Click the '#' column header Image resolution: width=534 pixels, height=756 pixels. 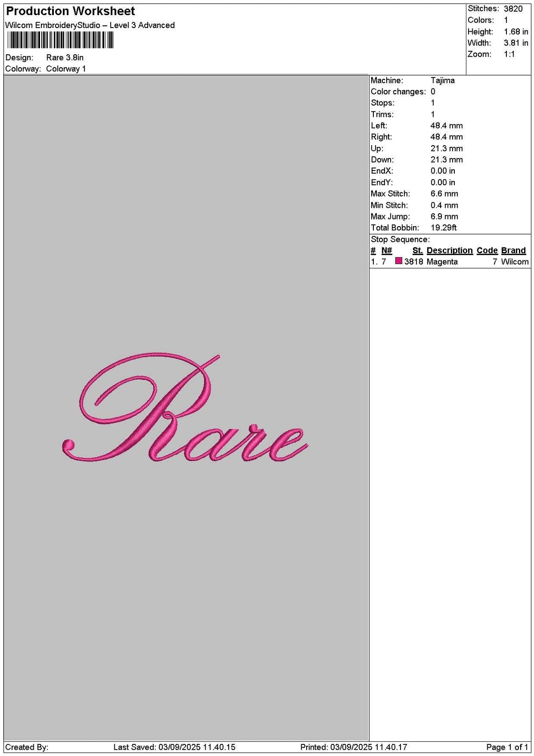coord(373,251)
